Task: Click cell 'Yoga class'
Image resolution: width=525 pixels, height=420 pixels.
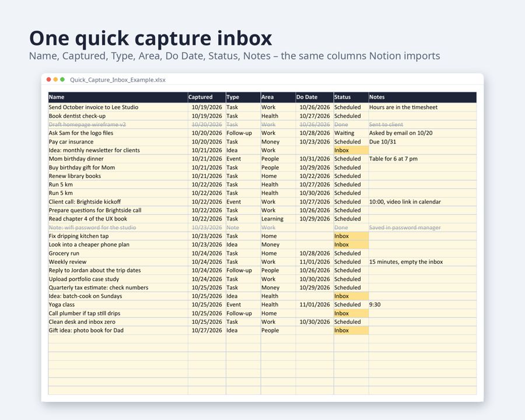Action: (118, 304)
